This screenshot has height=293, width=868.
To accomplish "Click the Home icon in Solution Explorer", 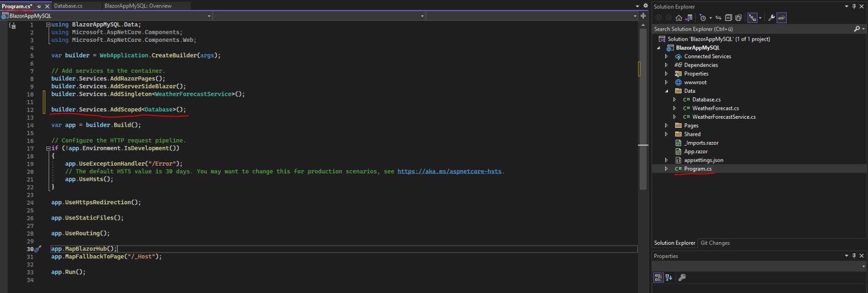I will 678,18.
